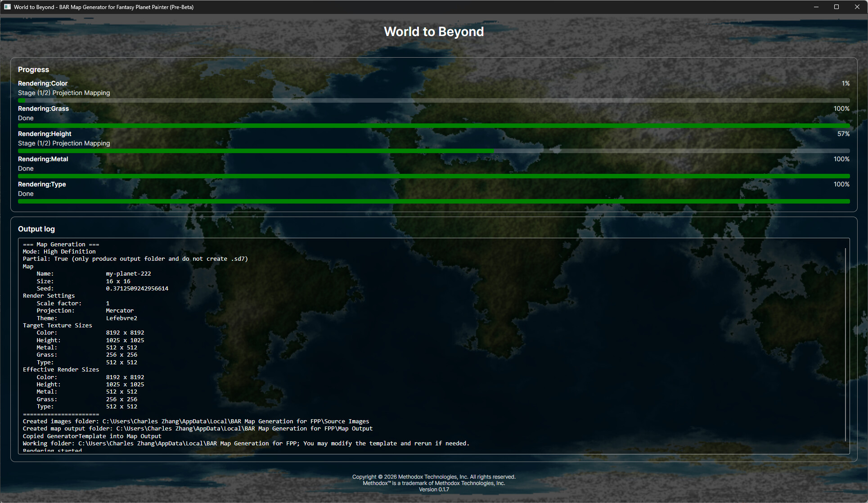Click the seed value in the output log

tap(137, 288)
